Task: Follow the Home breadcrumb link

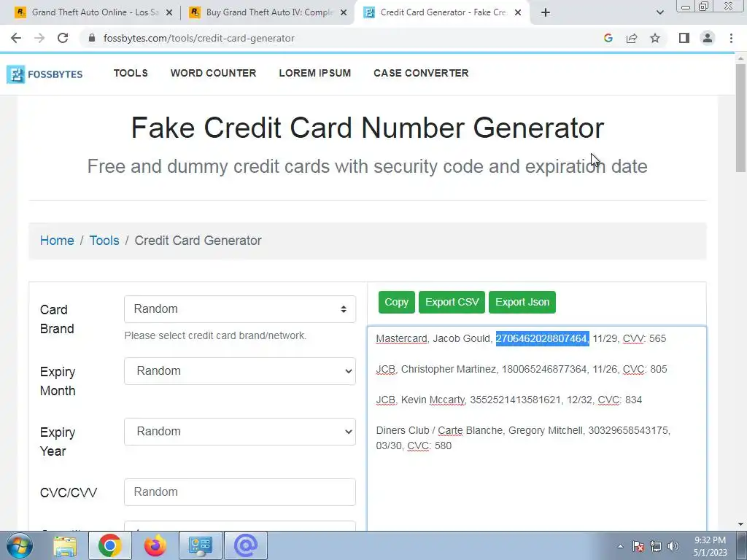Action: (x=57, y=241)
